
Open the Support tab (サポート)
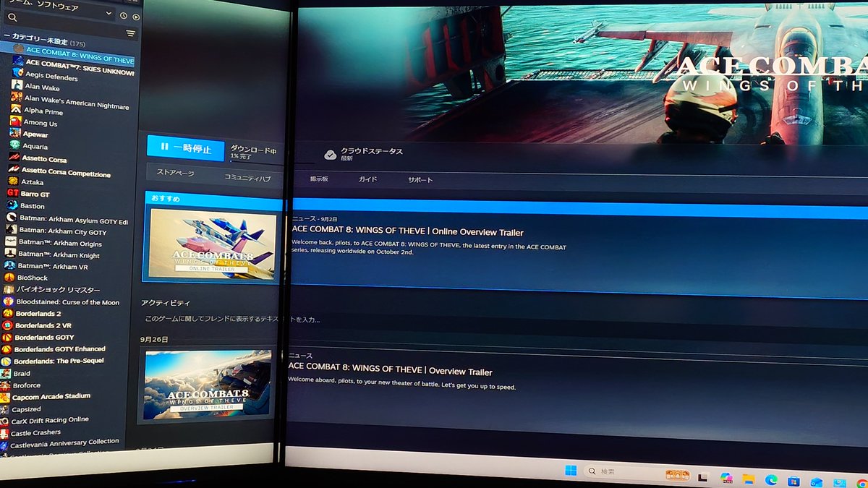420,180
